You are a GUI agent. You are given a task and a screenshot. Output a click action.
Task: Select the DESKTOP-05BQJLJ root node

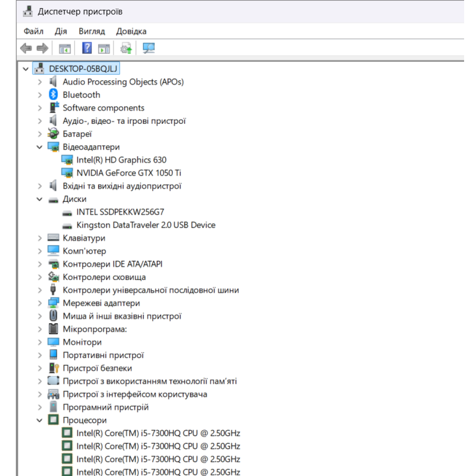click(x=83, y=69)
